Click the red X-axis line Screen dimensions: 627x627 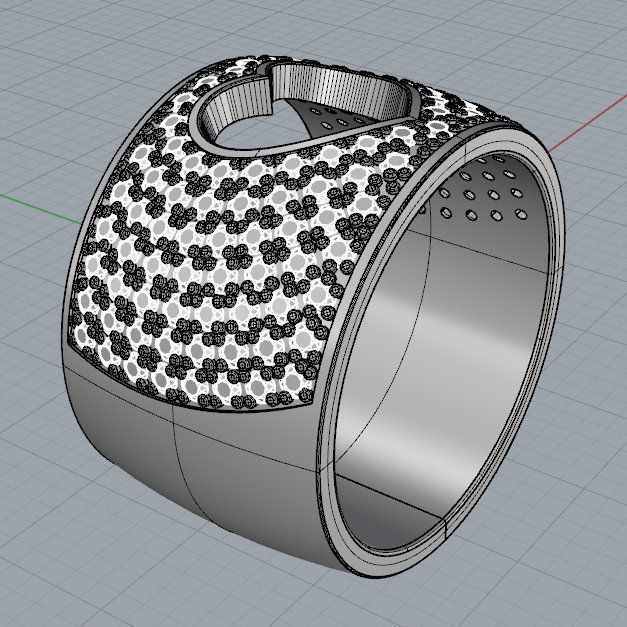click(587, 124)
